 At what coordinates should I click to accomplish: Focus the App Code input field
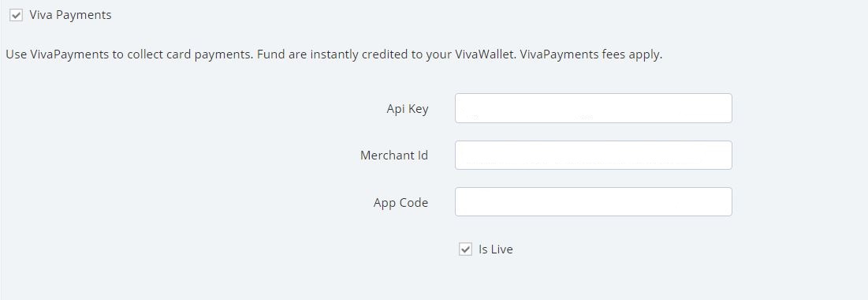point(594,202)
